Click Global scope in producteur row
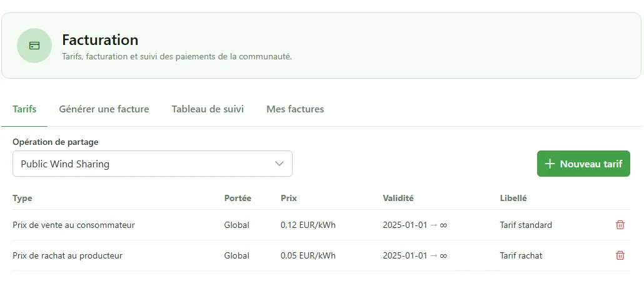Screen dimensions: 644x281 click(236, 255)
